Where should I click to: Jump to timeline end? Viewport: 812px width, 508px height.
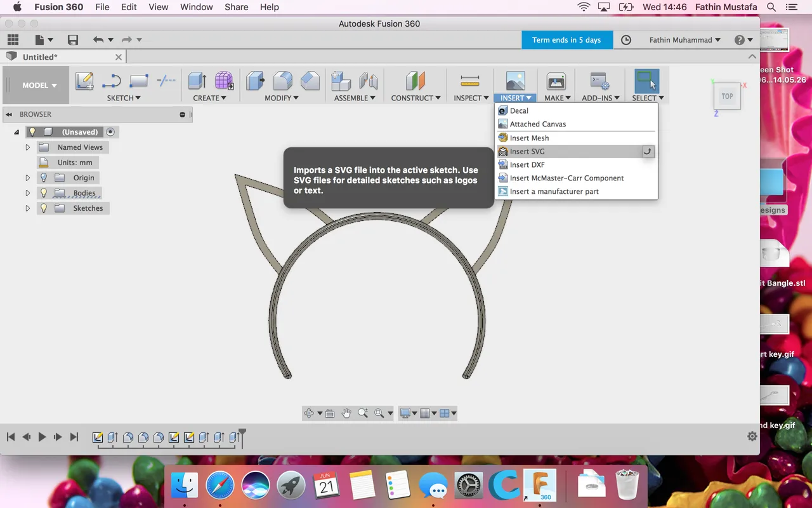(x=74, y=437)
